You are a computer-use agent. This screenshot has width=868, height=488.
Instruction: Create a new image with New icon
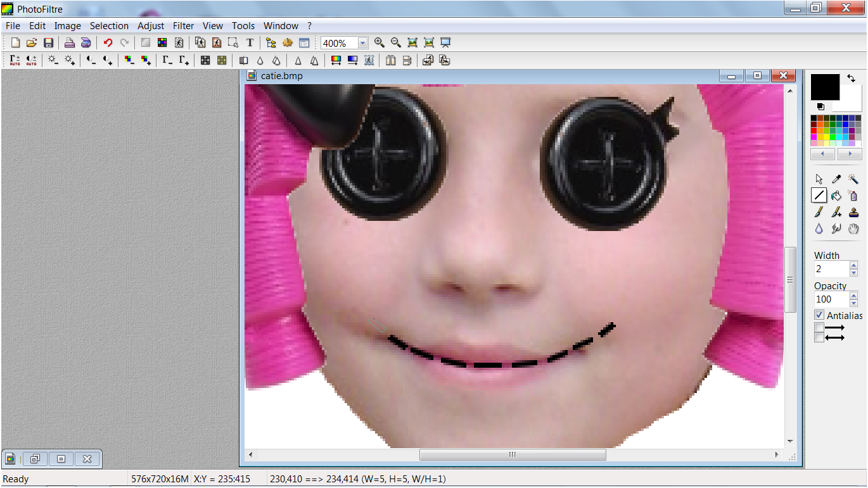[15, 43]
